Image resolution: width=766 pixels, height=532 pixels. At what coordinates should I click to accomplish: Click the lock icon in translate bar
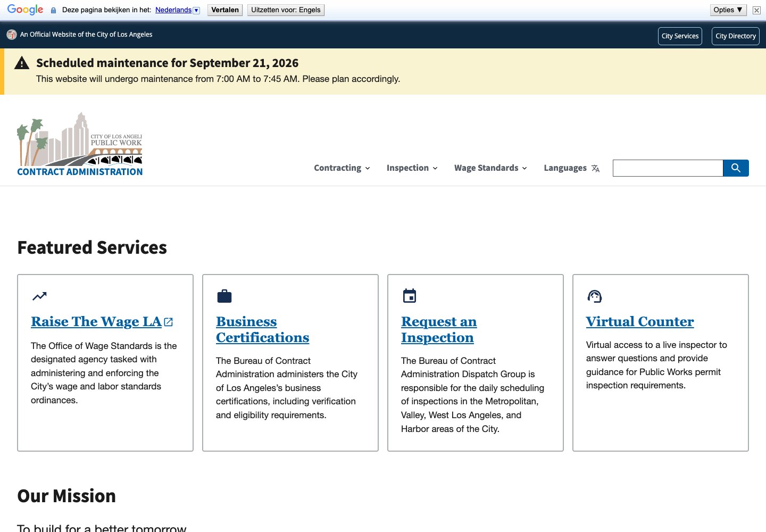coord(53,10)
